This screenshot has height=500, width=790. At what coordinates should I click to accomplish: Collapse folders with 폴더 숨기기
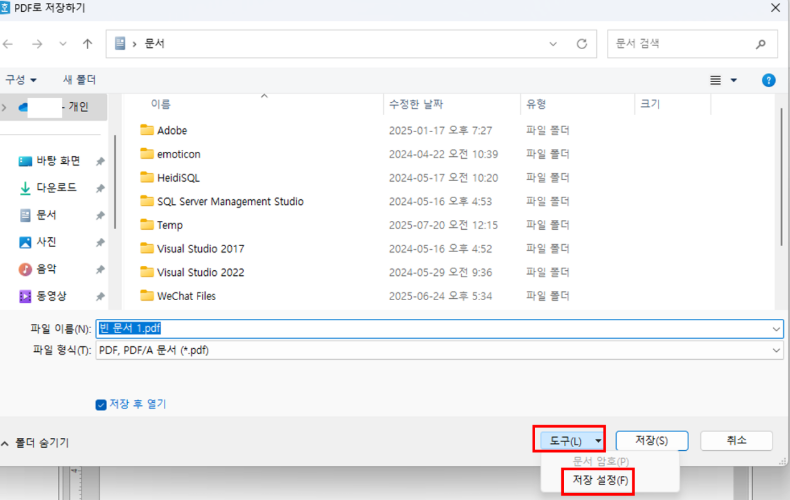point(35,443)
